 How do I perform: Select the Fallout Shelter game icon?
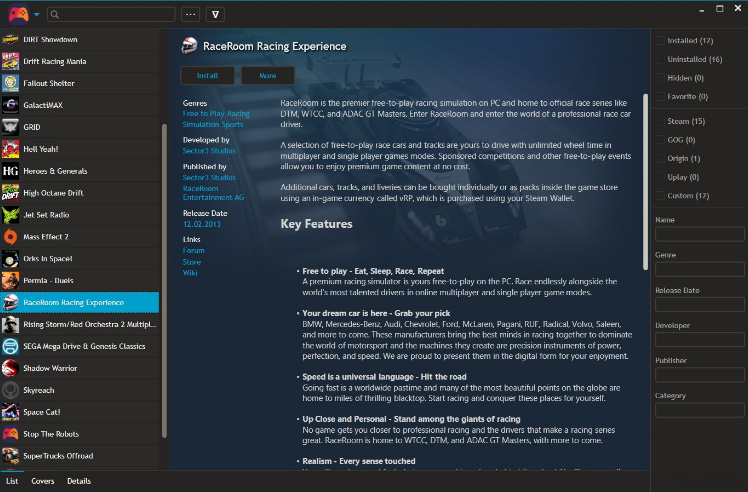point(10,83)
